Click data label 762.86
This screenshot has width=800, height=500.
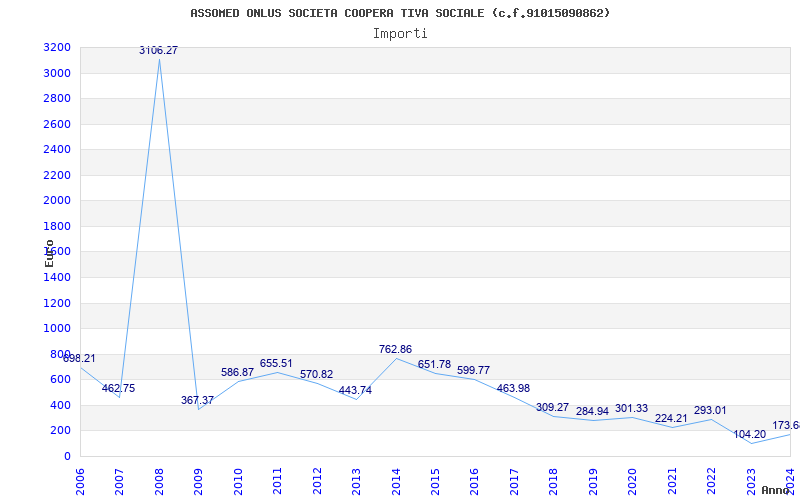(x=395, y=349)
